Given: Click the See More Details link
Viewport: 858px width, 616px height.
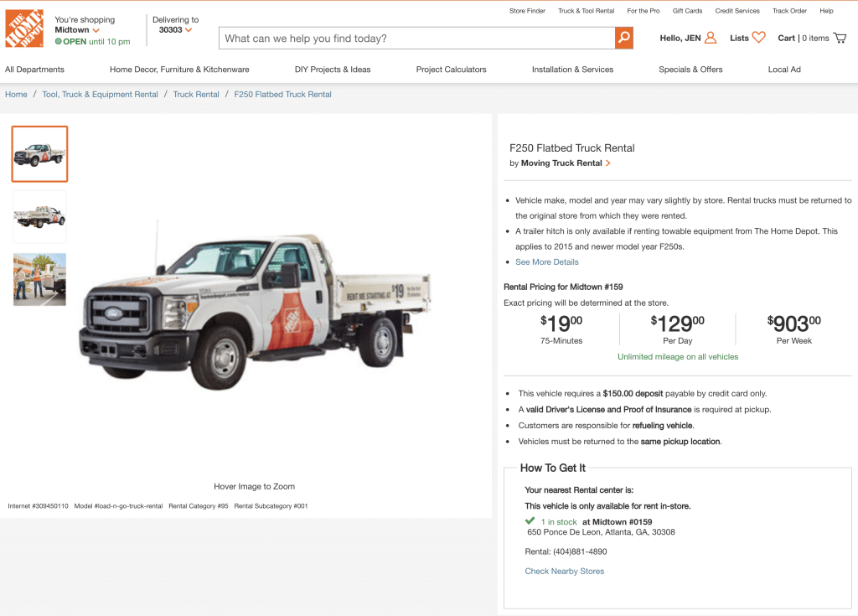Looking at the screenshot, I should (x=546, y=262).
